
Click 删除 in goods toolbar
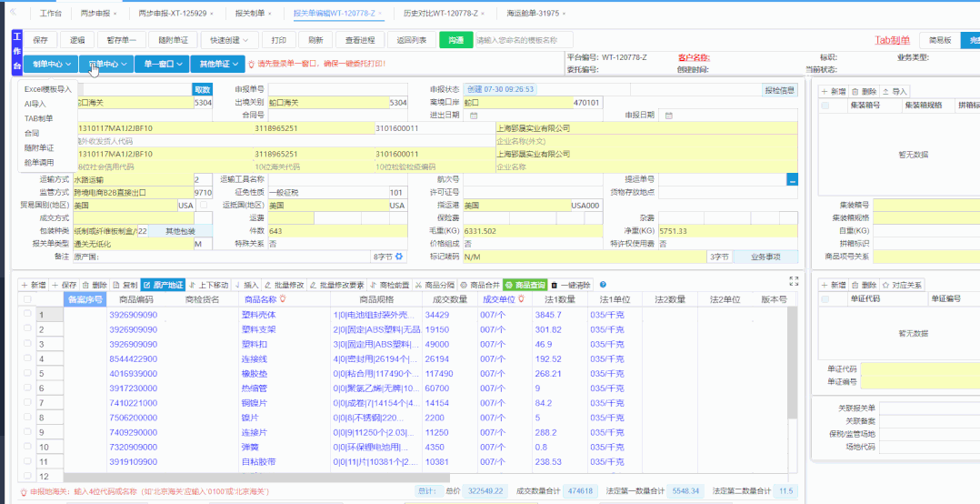pos(95,285)
